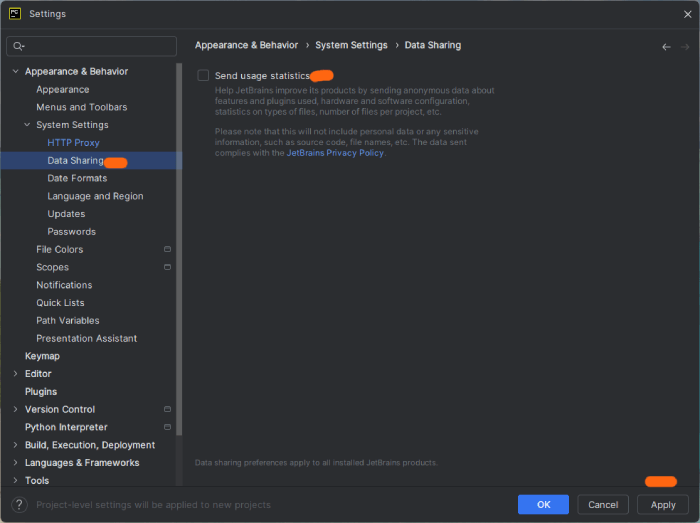Click the Cancel button
Screen dimensions: 700x523
[603, 505]
